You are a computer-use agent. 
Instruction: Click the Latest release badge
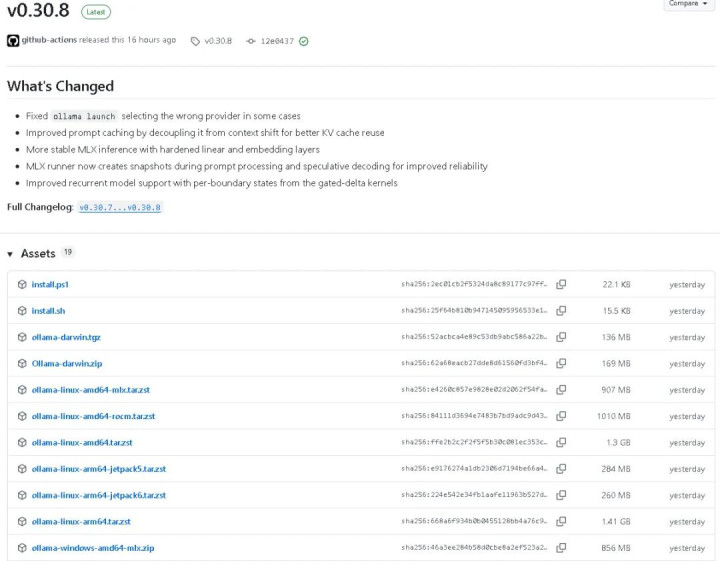coord(96,12)
